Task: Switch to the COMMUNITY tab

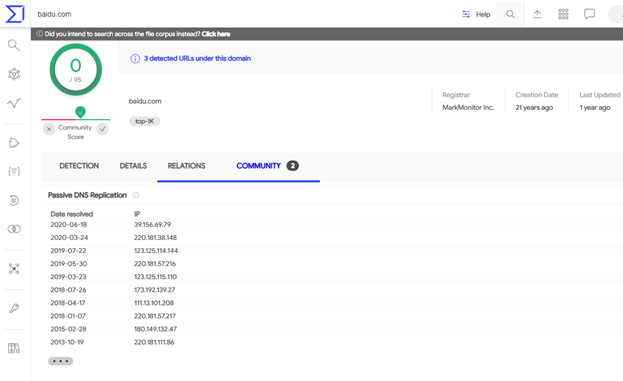Action: tap(259, 166)
